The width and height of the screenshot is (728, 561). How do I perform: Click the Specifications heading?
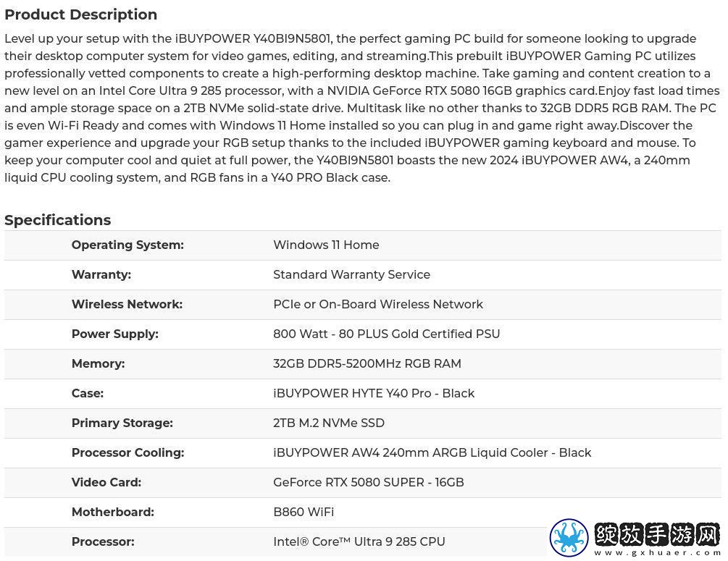(x=57, y=220)
